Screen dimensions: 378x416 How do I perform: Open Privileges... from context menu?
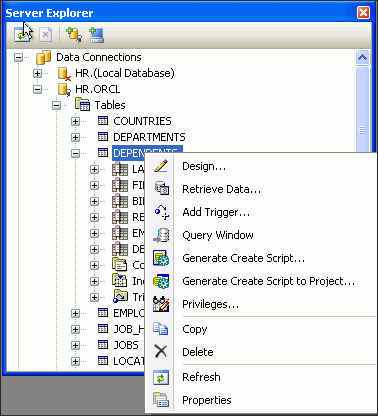[x=260, y=304]
